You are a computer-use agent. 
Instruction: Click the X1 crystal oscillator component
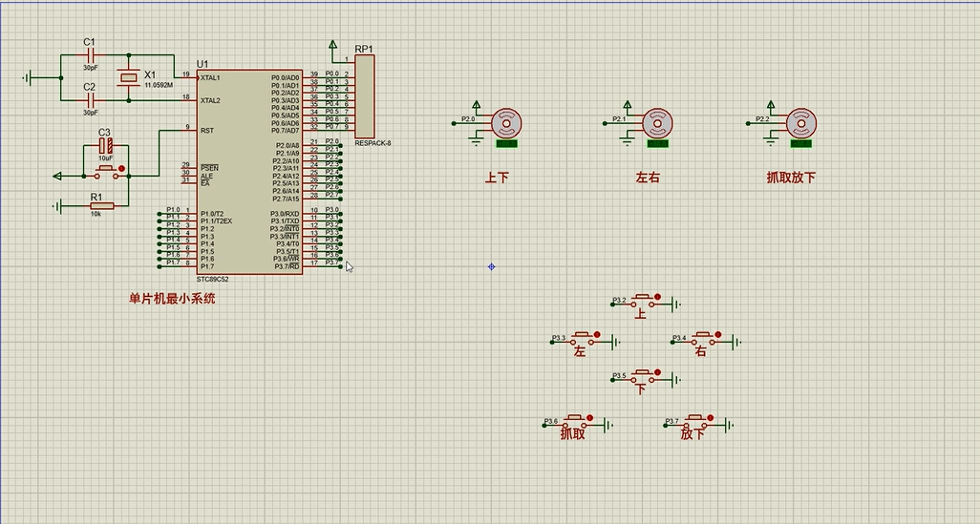coord(128,78)
